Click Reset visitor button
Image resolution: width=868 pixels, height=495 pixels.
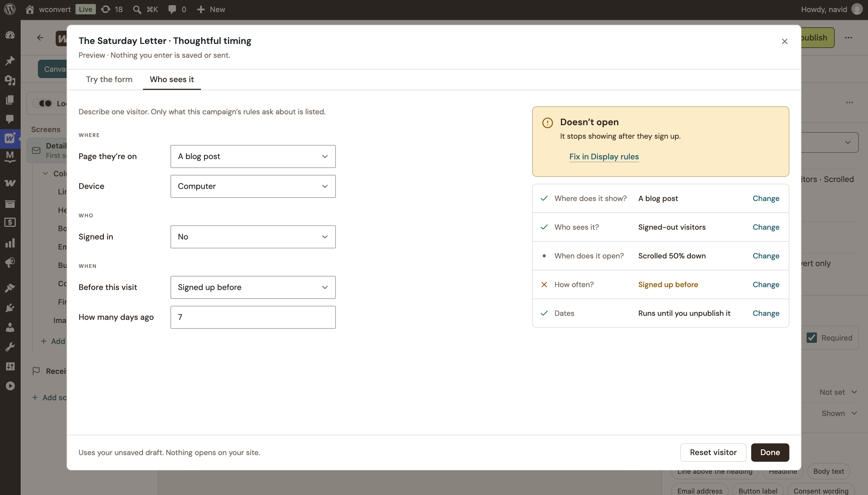click(x=713, y=452)
